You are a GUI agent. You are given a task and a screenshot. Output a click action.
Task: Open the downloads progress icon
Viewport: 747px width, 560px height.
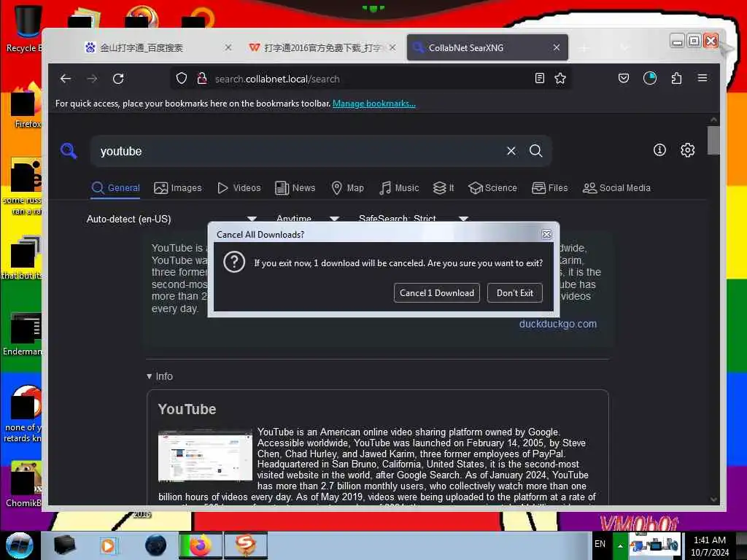click(650, 78)
